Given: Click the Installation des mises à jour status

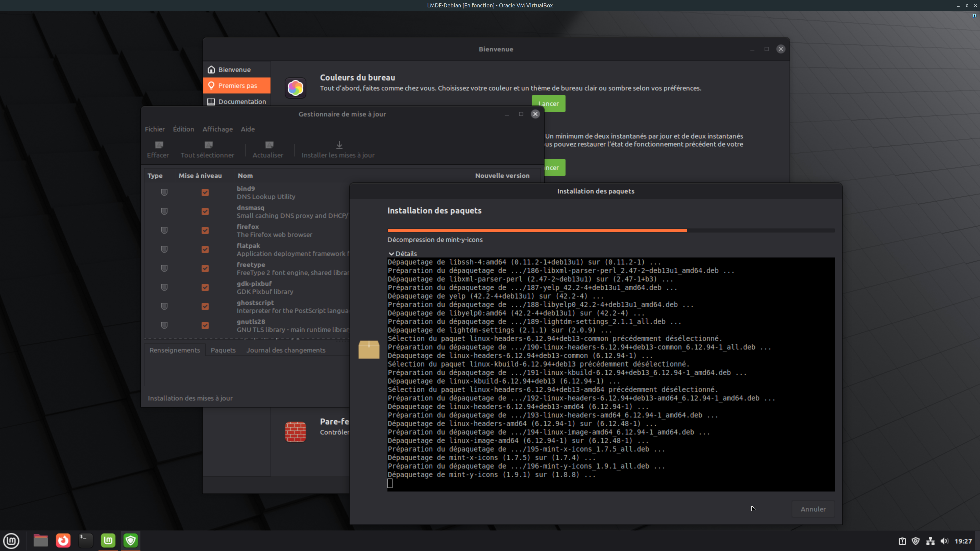Looking at the screenshot, I should coord(190,398).
